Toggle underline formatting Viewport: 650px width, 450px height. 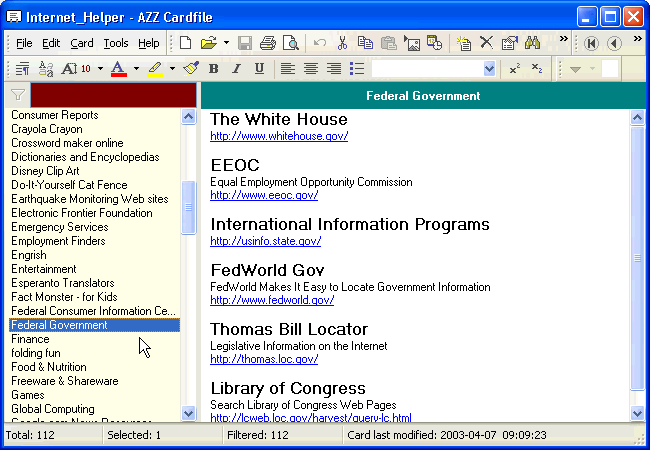pyautogui.click(x=260, y=68)
